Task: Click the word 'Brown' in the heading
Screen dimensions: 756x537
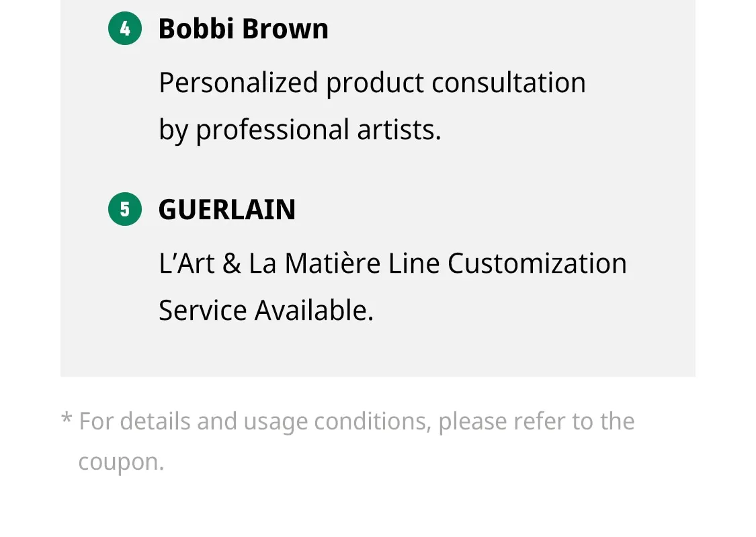Action: click(285, 28)
